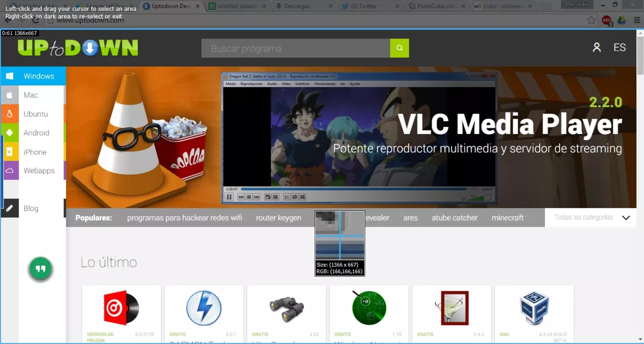Screen dimensions: 644x344
Task: Select the iPhone platform icon
Action: point(9,152)
